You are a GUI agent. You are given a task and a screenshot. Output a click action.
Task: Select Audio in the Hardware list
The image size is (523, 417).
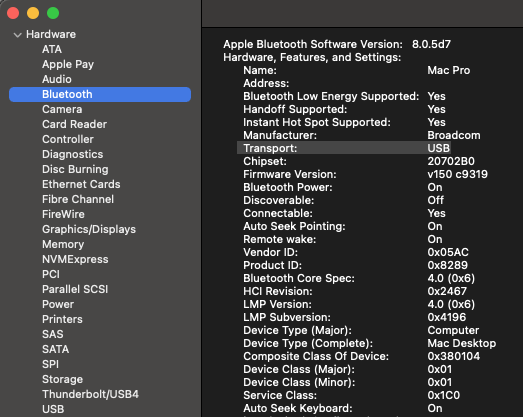click(x=57, y=79)
